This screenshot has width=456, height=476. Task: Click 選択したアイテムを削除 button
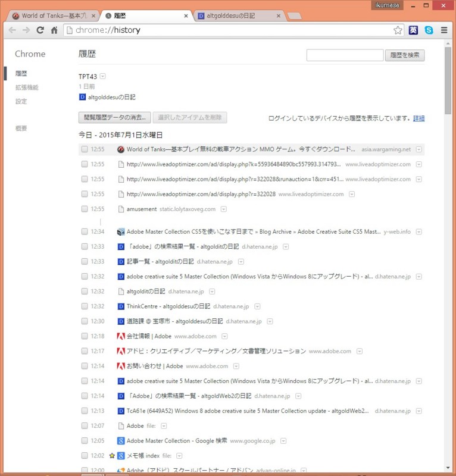[x=189, y=117]
